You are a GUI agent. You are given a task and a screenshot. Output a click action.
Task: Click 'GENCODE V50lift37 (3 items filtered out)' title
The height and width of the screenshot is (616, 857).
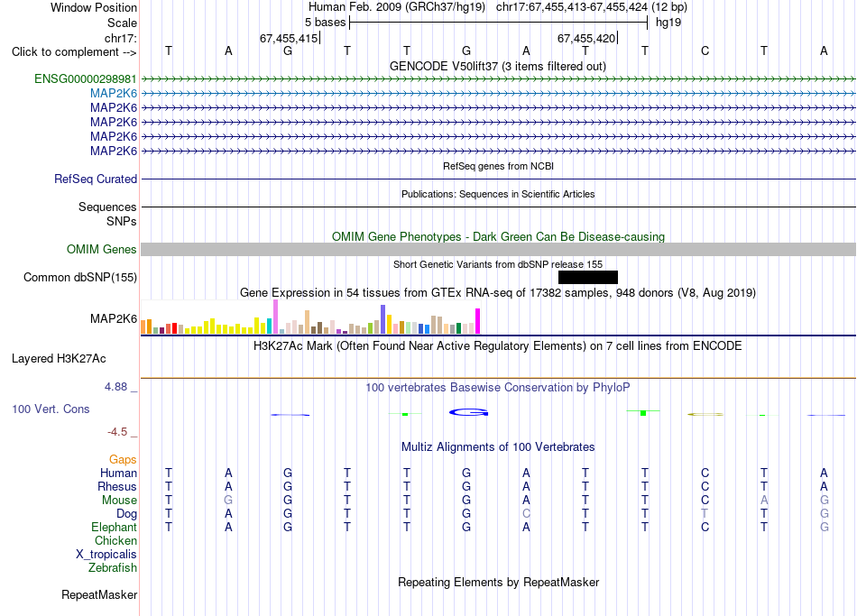tap(498, 66)
